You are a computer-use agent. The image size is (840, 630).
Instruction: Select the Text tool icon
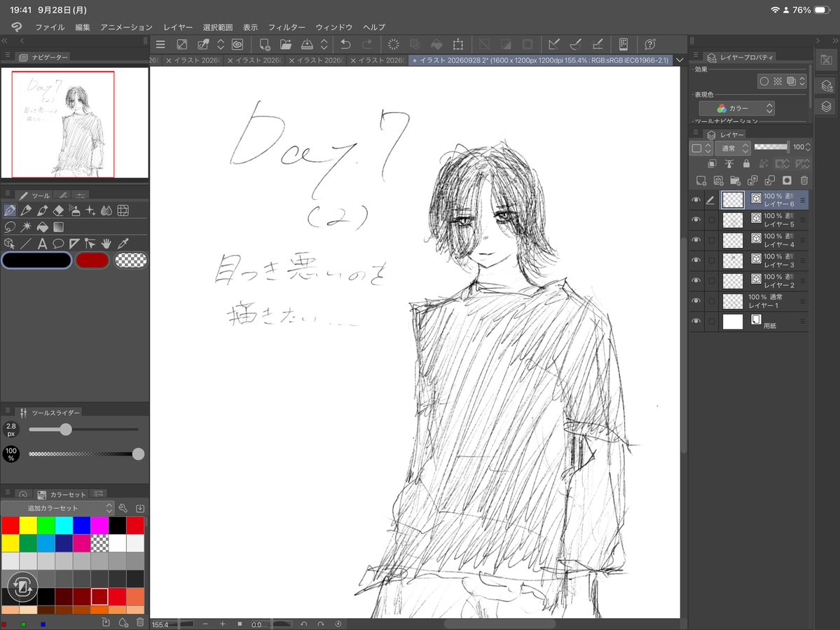click(42, 244)
